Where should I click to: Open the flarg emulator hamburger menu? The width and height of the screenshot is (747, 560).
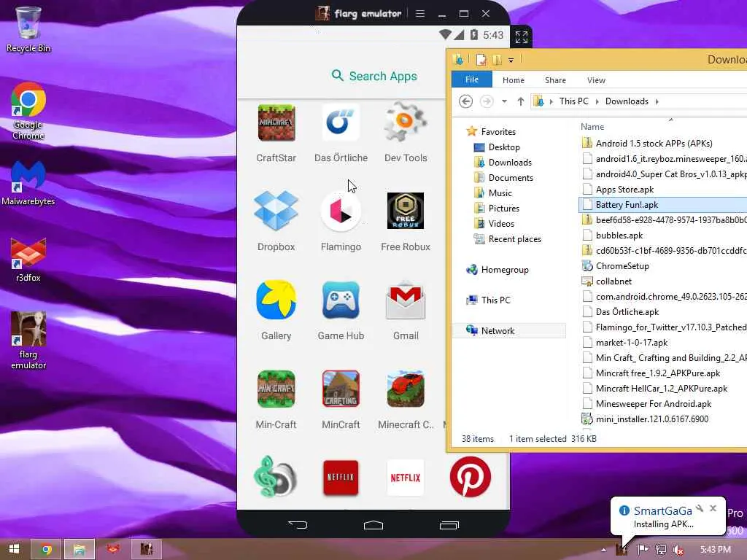pos(419,14)
